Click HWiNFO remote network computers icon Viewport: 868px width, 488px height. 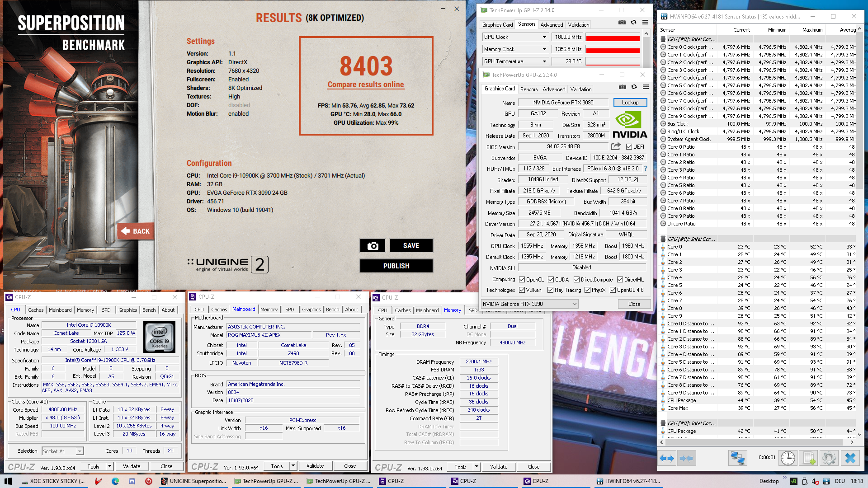coord(738,458)
